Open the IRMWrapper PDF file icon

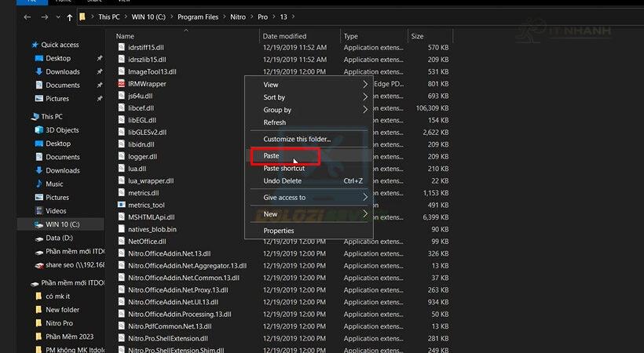(x=121, y=83)
